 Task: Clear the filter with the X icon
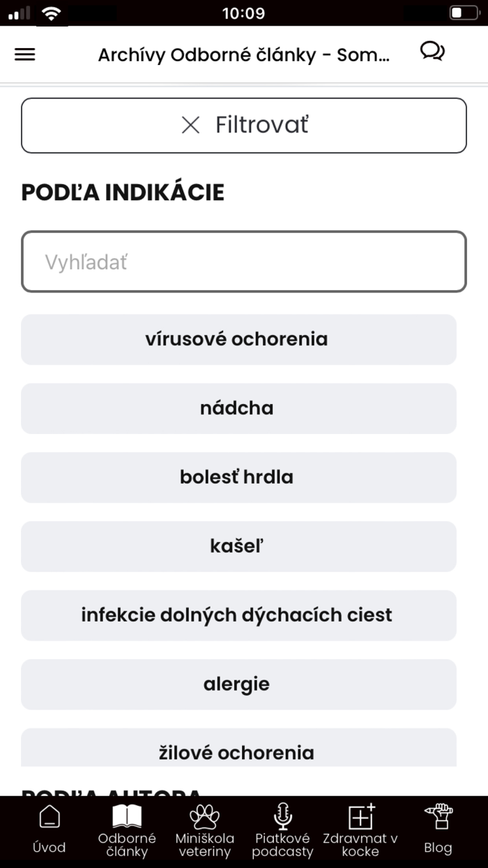click(190, 126)
